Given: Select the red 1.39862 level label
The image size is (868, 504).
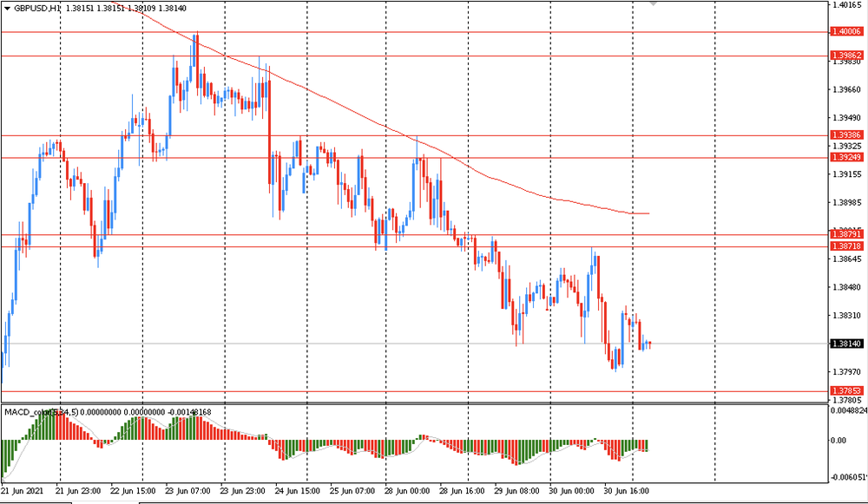Looking at the screenshot, I should click(x=847, y=56).
